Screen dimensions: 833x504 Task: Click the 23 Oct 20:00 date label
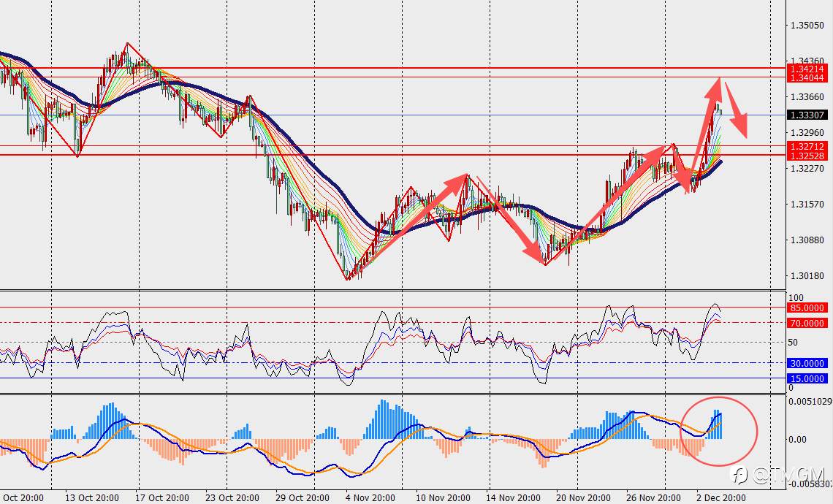232,498
